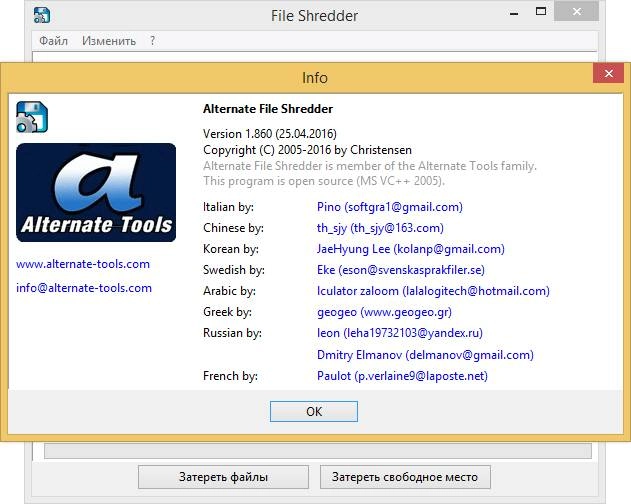
Task: Click the 'Alternate Tools family' description line
Action: [x=369, y=165]
